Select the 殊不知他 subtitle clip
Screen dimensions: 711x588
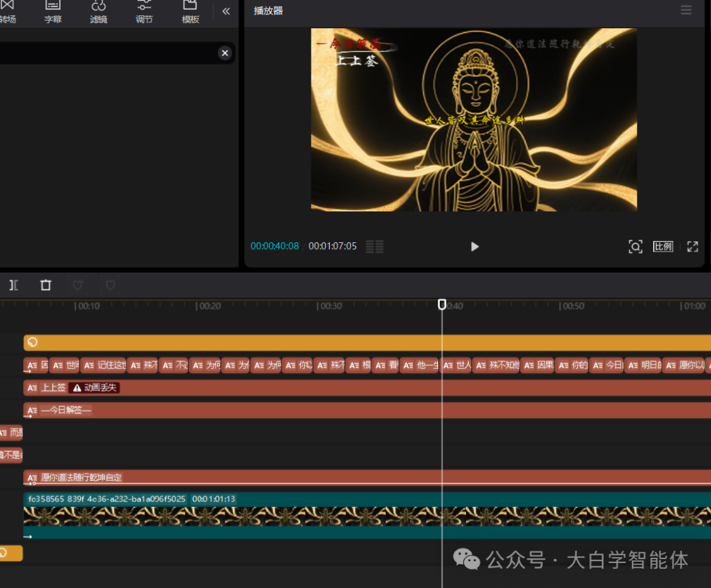pos(496,365)
